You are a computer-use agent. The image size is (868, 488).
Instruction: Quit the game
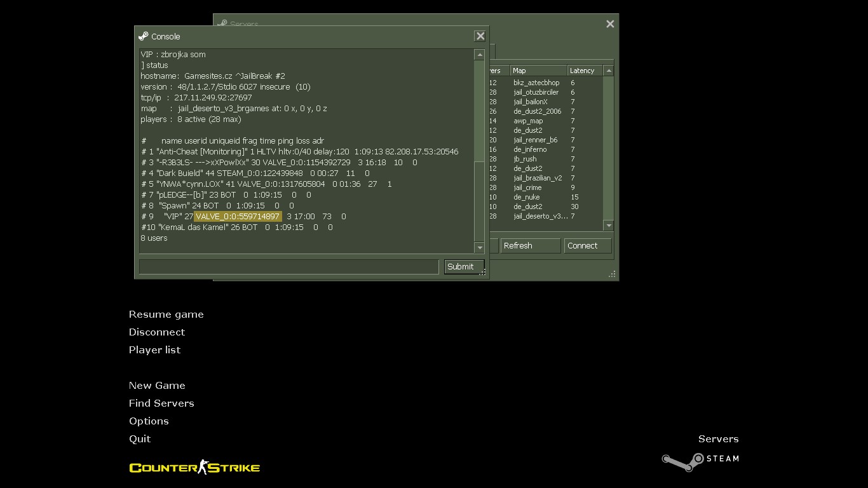coord(140,439)
